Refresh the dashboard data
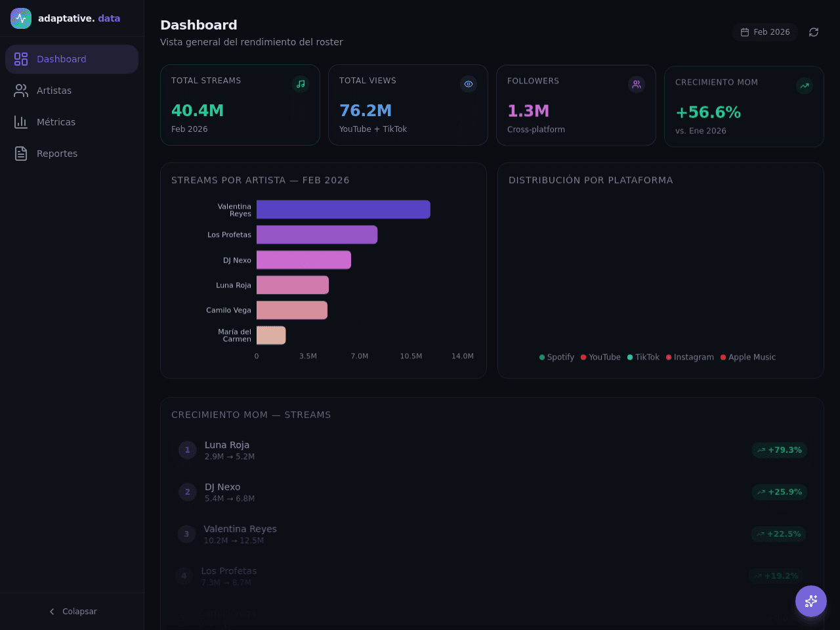 [x=814, y=32]
